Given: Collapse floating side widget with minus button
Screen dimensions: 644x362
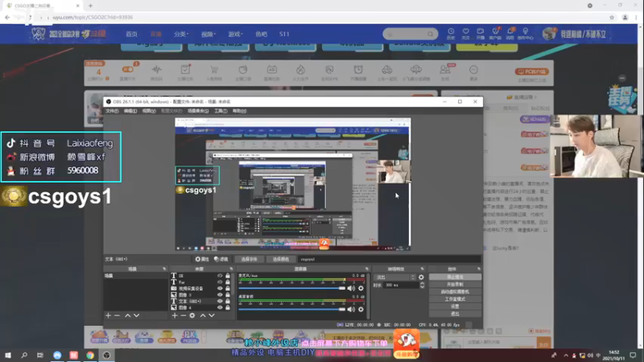Looking at the screenshot, I should click(622, 78).
